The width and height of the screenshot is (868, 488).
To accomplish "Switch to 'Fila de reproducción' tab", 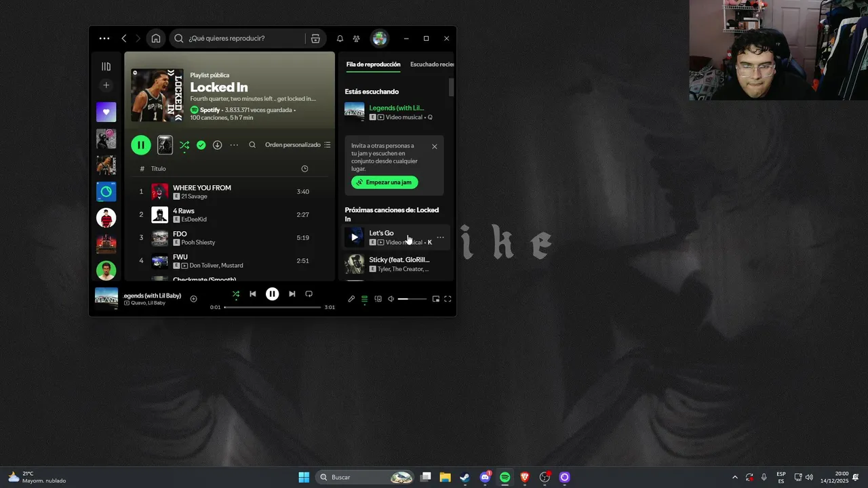I will (x=373, y=64).
